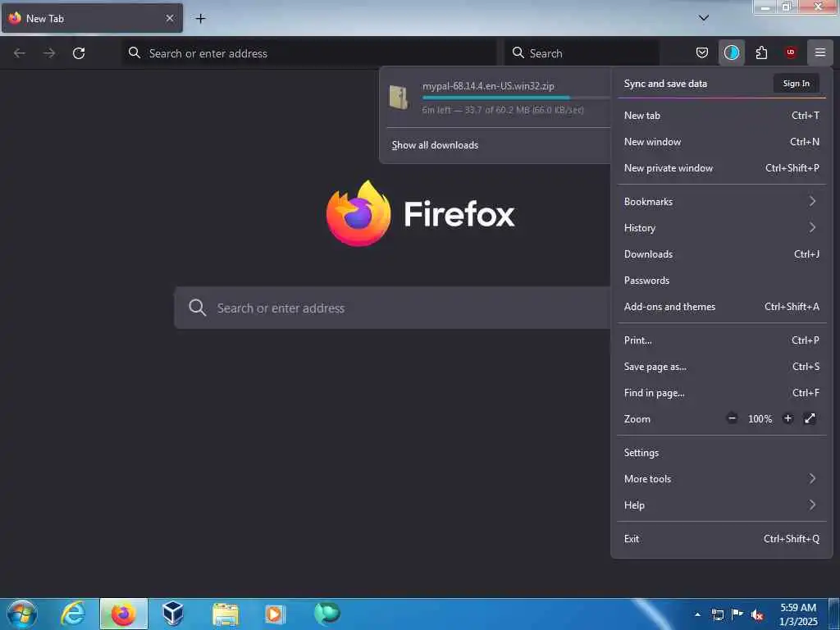
Task: Focus the toolbar address bar
Action: click(309, 53)
